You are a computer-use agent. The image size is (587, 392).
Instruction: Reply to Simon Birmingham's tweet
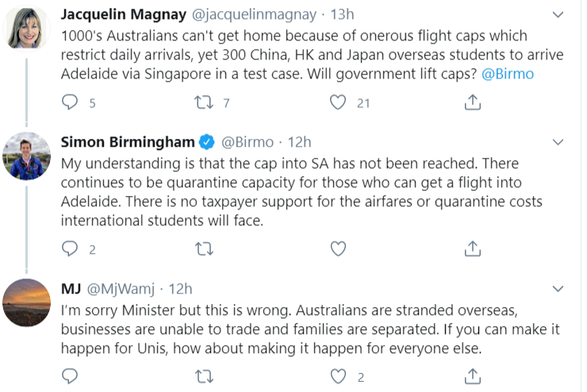[71, 249]
